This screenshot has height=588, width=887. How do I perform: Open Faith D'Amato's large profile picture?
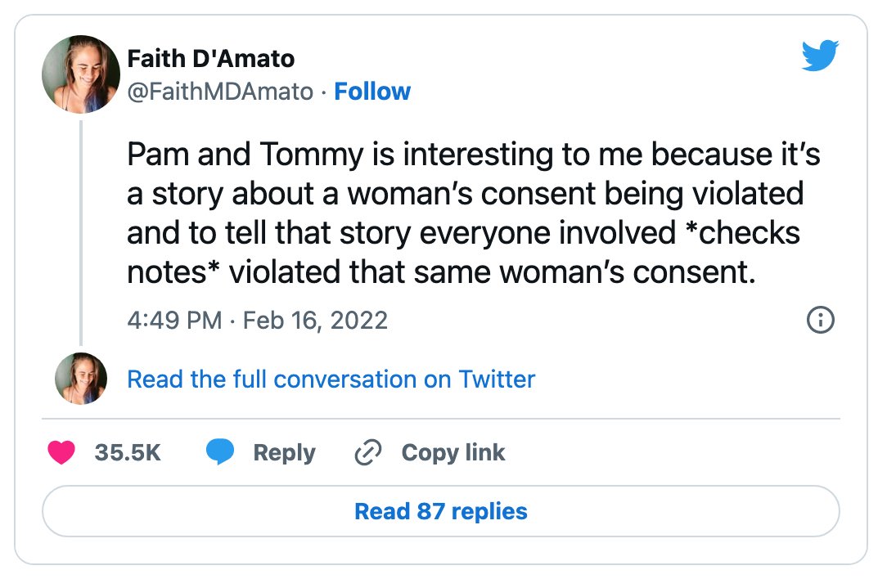pyautogui.click(x=81, y=74)
